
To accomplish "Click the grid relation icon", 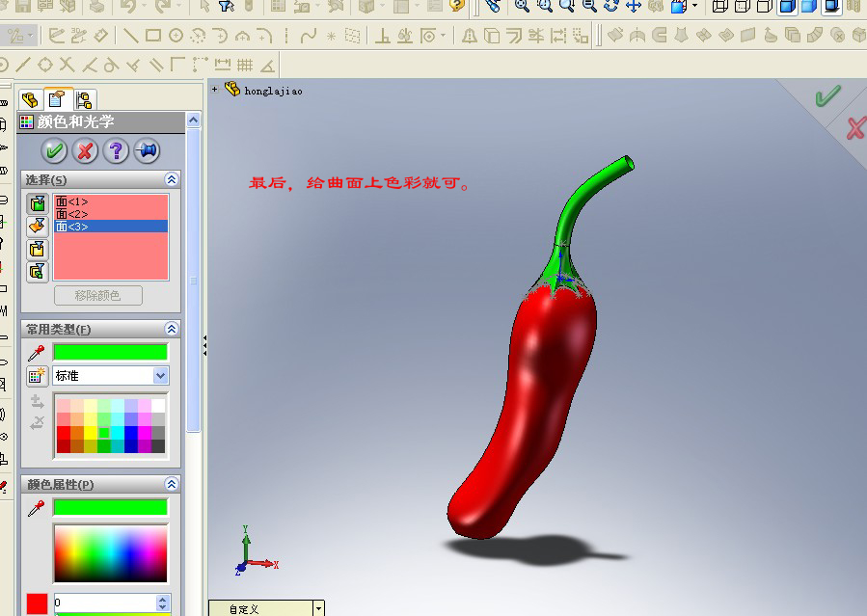I will (x=245, y=65).
